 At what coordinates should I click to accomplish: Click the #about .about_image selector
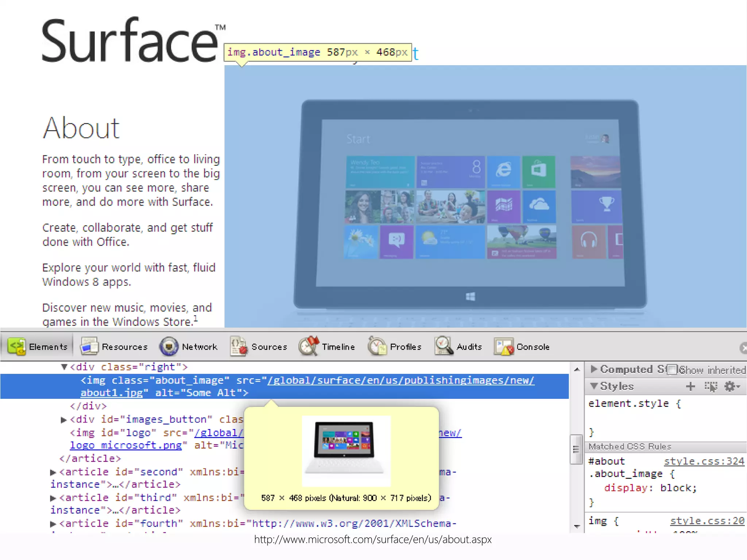point(631,467)
